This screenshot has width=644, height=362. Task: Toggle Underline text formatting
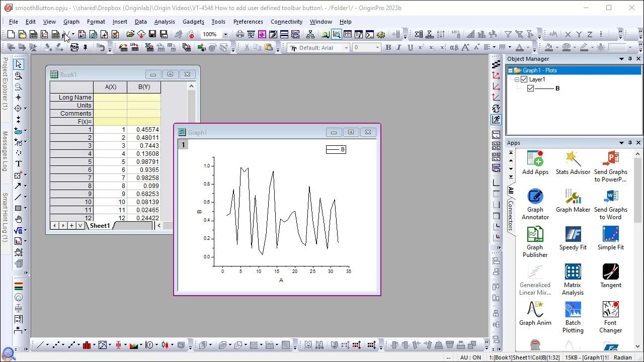[410, 48]
